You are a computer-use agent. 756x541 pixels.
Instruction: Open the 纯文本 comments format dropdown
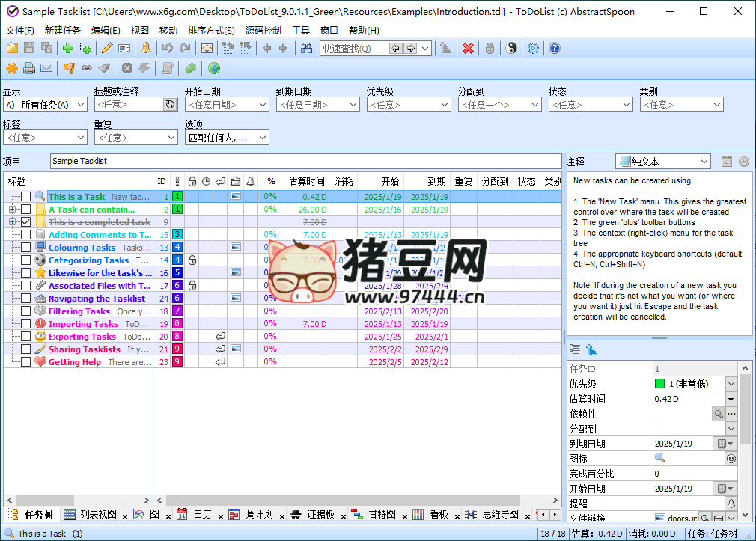(x=704, y=161)
